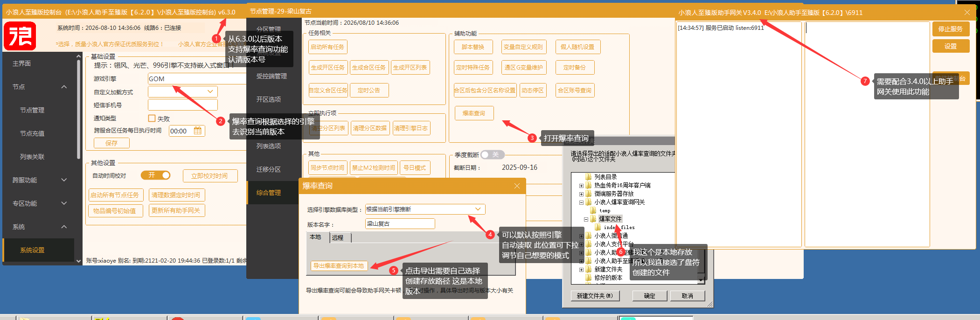Screen dimensions: 980x320
Task: Click 合区账号查询 button
Action: (575, 90)
